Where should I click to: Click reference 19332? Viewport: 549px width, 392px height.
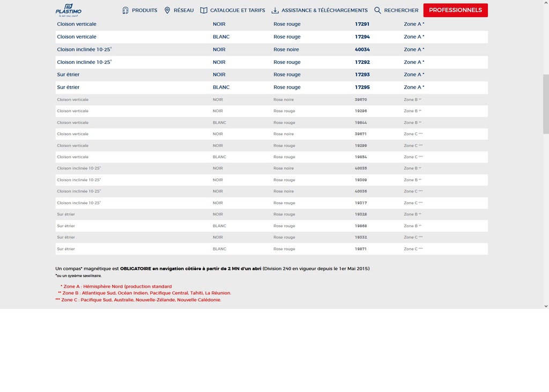point(361,237)
